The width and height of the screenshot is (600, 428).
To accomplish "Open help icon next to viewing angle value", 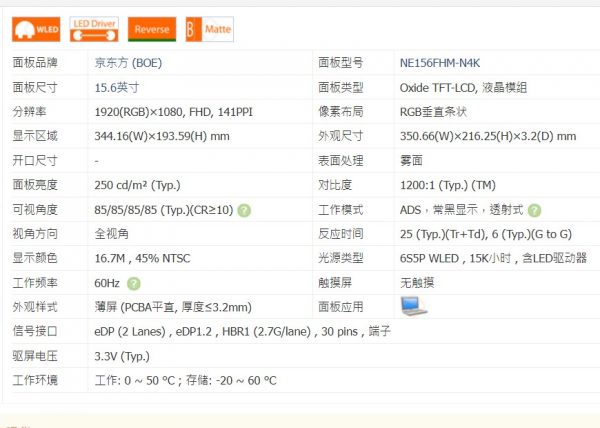I will [x=244, y=210].
